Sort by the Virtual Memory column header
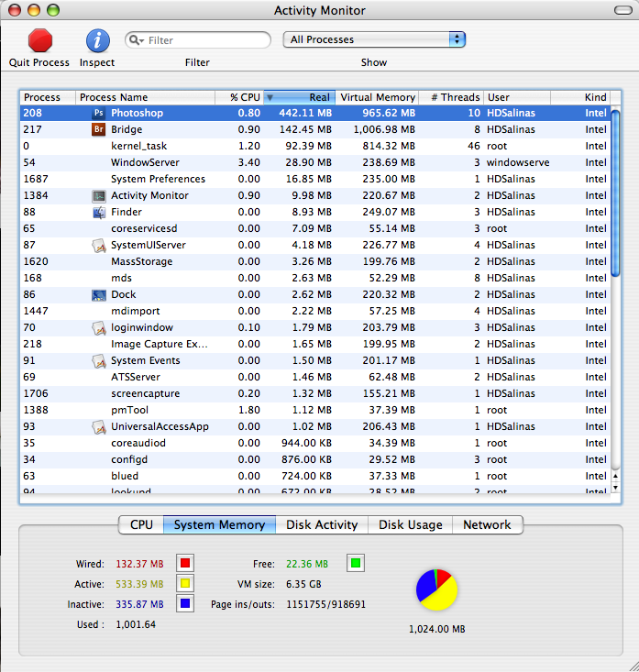 tap(377, 97)
